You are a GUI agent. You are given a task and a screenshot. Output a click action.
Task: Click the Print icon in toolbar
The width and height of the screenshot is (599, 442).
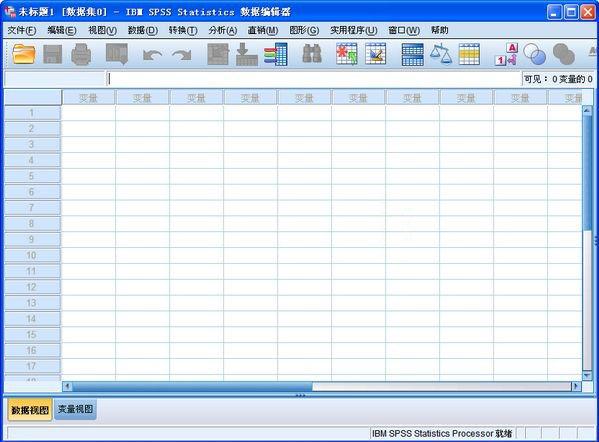point(81,54)
